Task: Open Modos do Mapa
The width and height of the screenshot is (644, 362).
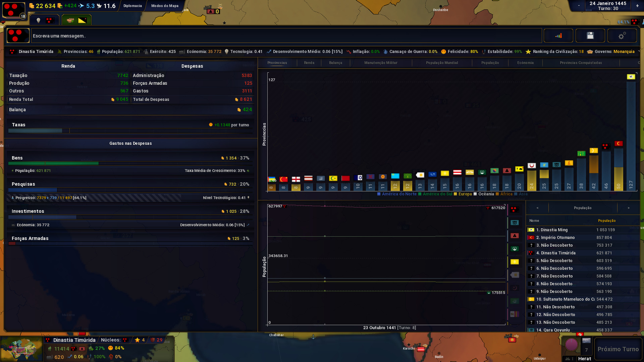Action: pyautogui.click(x=165, y=6)
